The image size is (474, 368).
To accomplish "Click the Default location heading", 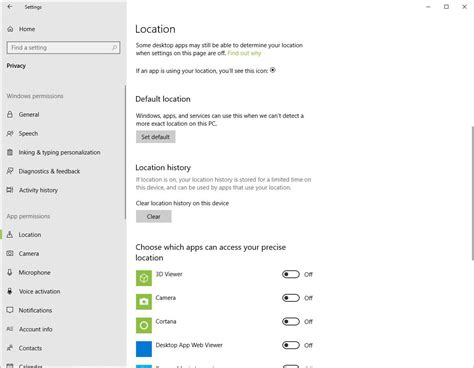I will tap(163, 99).
